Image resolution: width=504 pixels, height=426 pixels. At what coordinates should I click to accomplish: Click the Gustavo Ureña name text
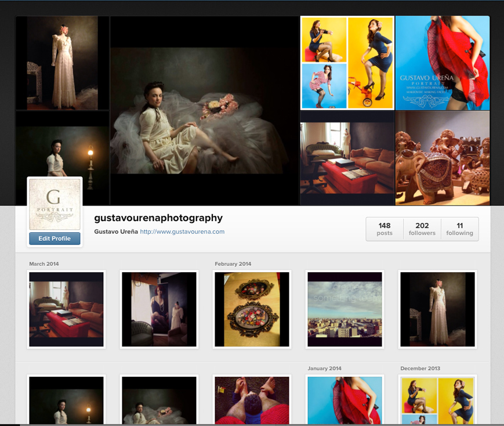[116, 232]
